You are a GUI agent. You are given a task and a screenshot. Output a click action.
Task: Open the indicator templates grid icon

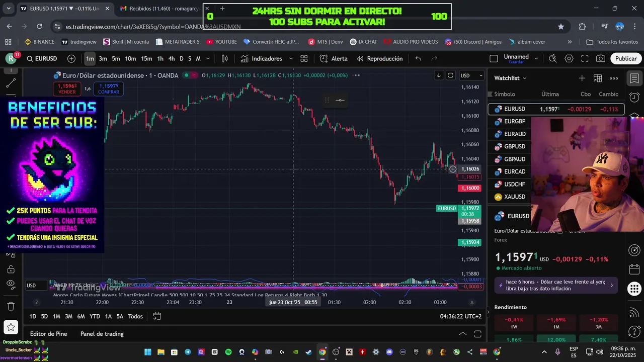(x=304, y=59)
